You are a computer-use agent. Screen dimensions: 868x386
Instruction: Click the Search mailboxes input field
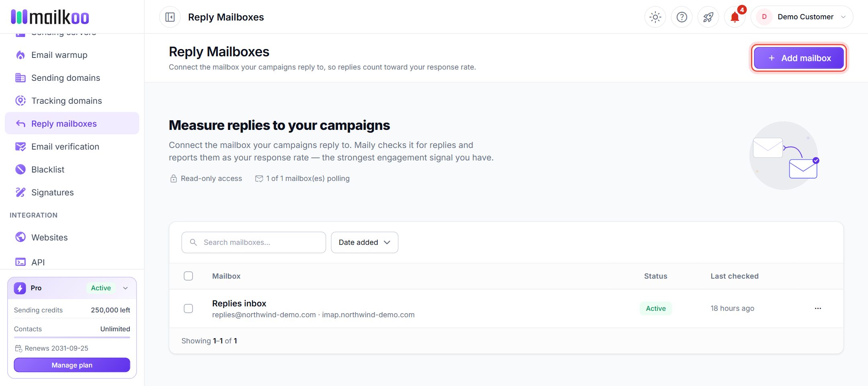click(254, 242)
